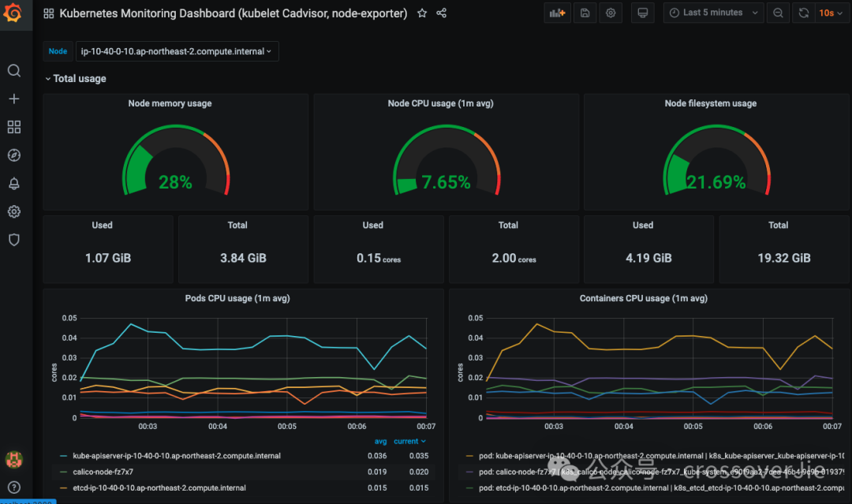Click the plus Create icon in sidebar
852x504 pixels.
pyautogui.click(x=13, y=99)
